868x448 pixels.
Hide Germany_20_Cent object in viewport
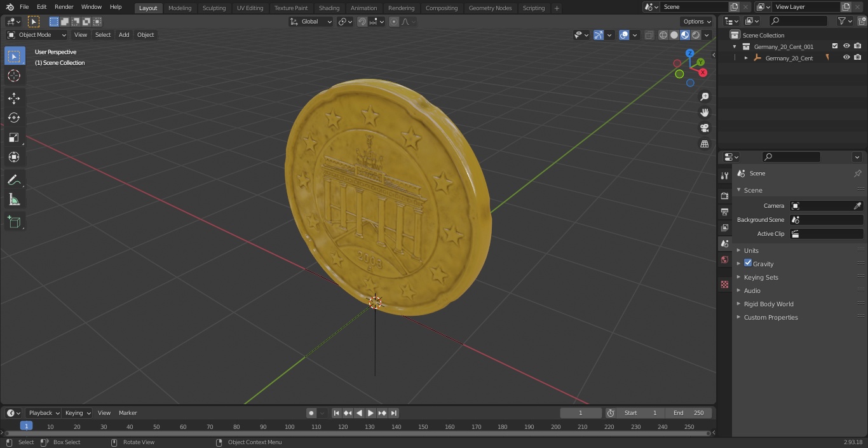(x=846, y=58)
